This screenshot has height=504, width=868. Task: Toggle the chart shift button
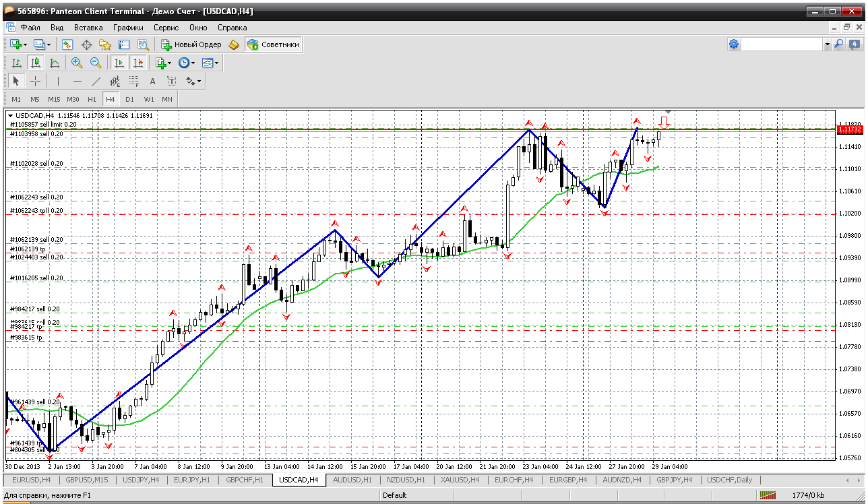(138, 63)
